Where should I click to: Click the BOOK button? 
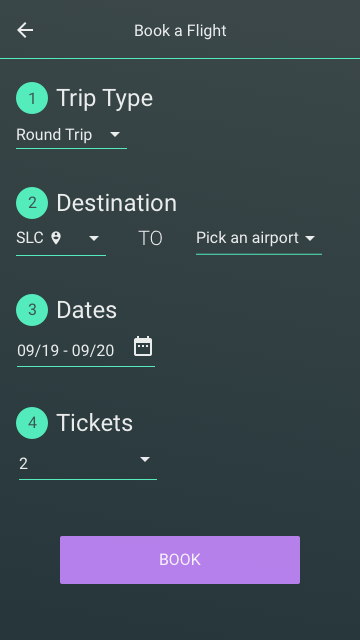coord(180,560)
